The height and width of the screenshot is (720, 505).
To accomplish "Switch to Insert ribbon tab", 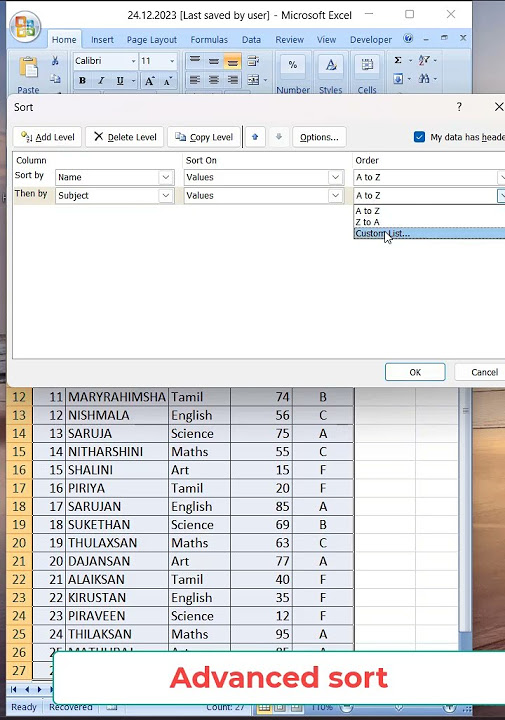I will coord(102,40).
